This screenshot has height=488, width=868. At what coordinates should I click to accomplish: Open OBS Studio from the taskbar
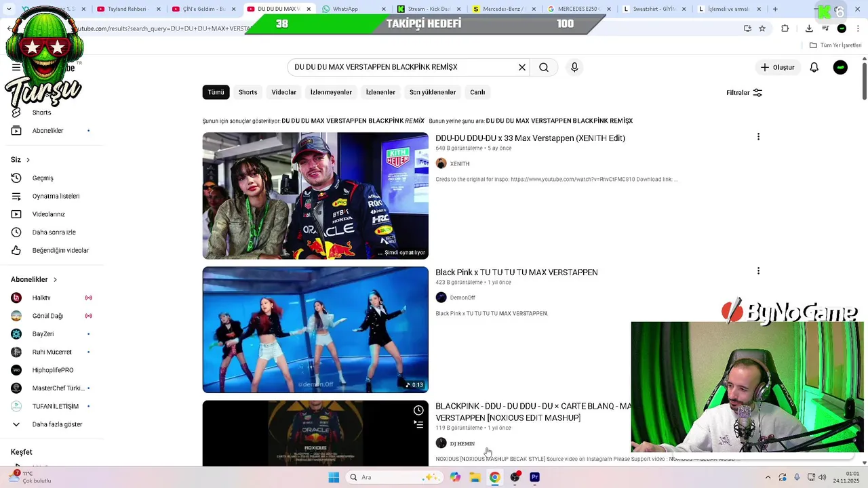pos(515,477)
